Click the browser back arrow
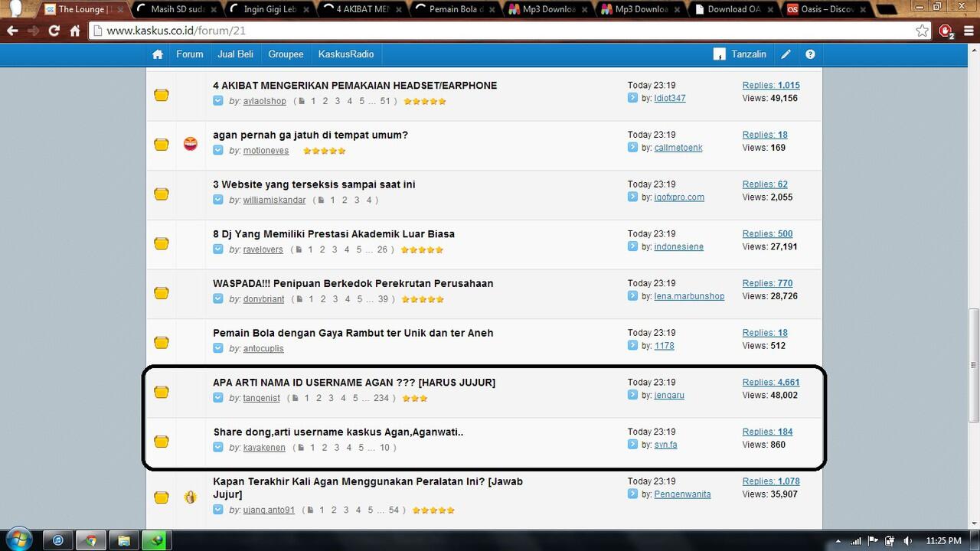The height and width of the screenshot is (551, 980). point(12,31)
